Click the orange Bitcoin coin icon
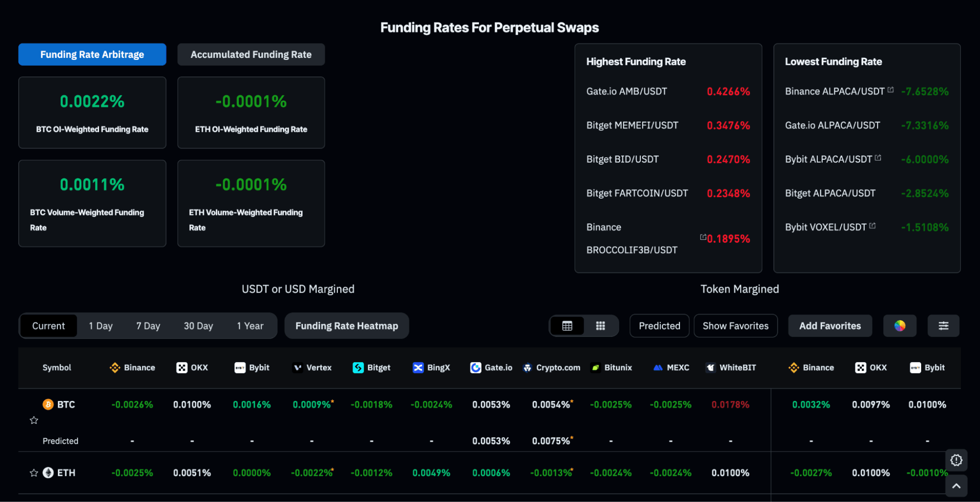The width and height of the screenshot is (980, 502). click(x=48, y=404)
